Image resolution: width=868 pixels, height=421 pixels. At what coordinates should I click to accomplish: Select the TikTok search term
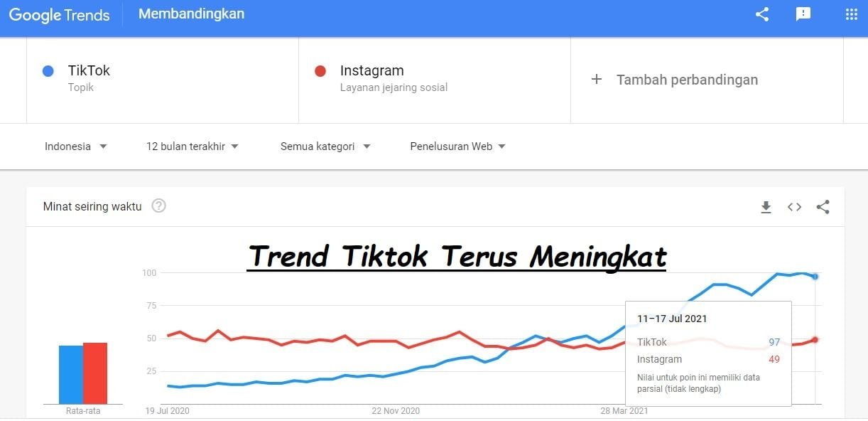tap(89, 70)
